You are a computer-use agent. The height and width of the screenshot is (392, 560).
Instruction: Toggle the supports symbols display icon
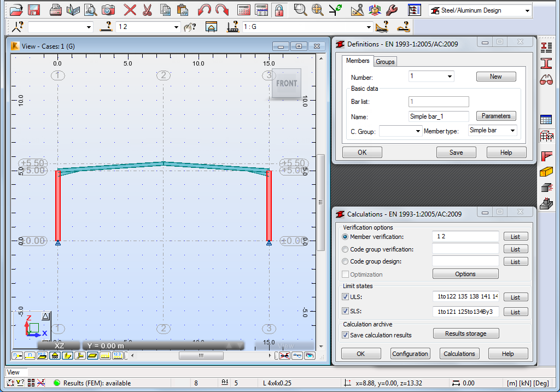click(x=55, y=355)
